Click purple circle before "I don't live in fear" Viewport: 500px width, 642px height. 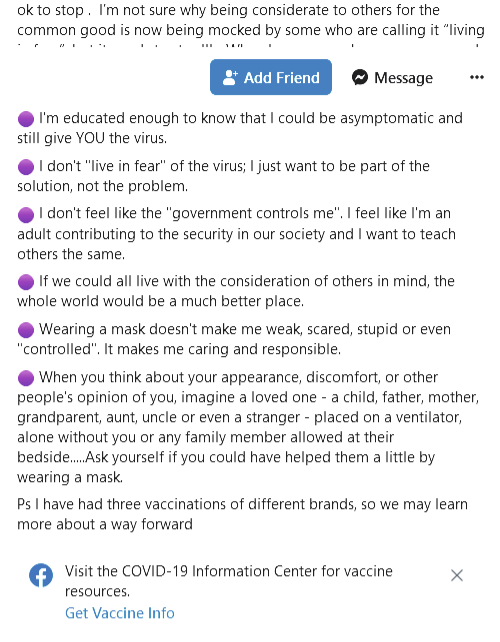point(26,167)
